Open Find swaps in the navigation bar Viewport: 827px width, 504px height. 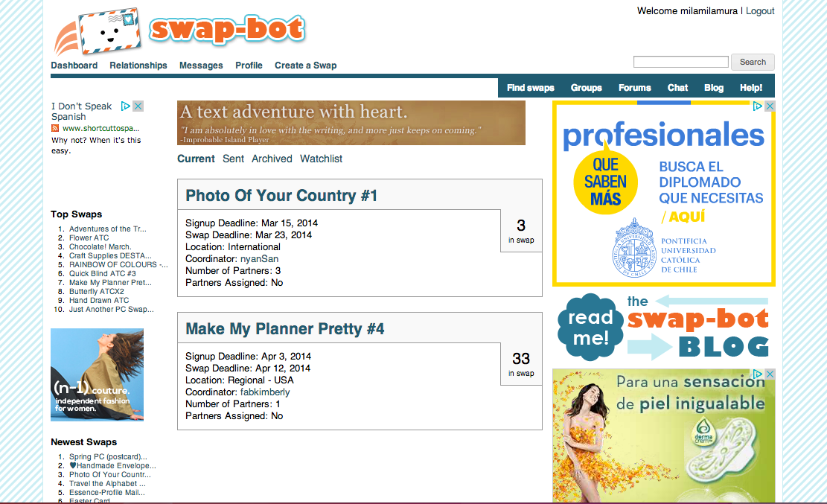point(530,88)
